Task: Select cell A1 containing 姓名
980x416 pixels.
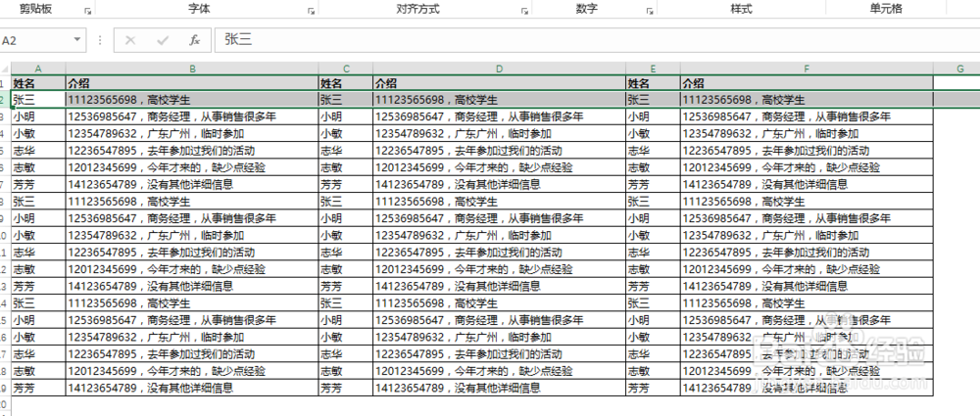Action: tap(38, 83)
